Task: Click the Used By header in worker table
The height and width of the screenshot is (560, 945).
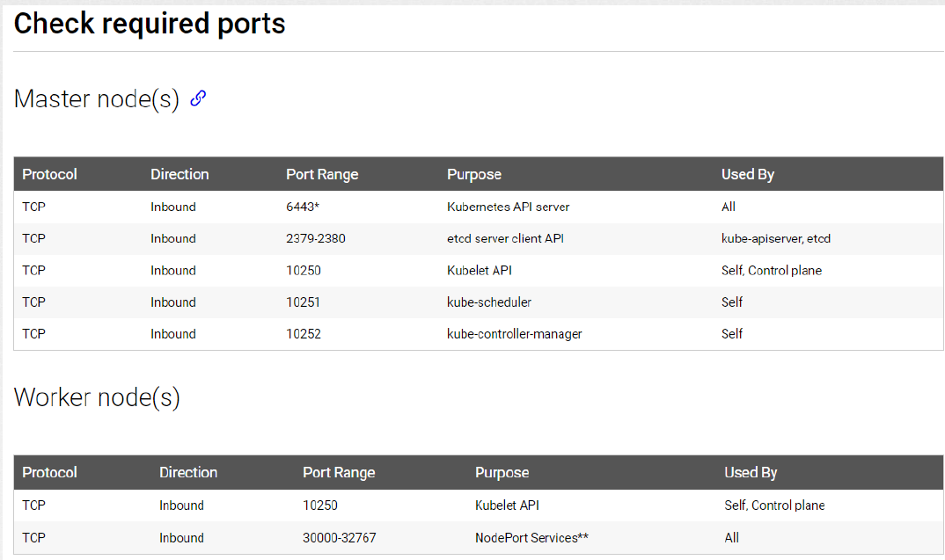Action: pos(751,473)
